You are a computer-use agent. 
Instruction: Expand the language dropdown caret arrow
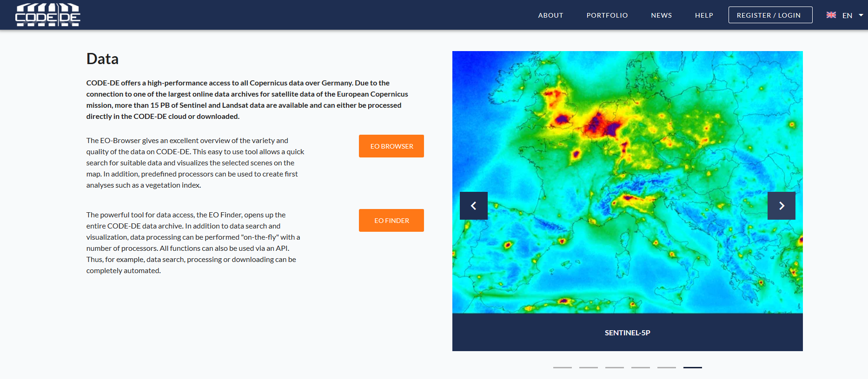[861, 15]
